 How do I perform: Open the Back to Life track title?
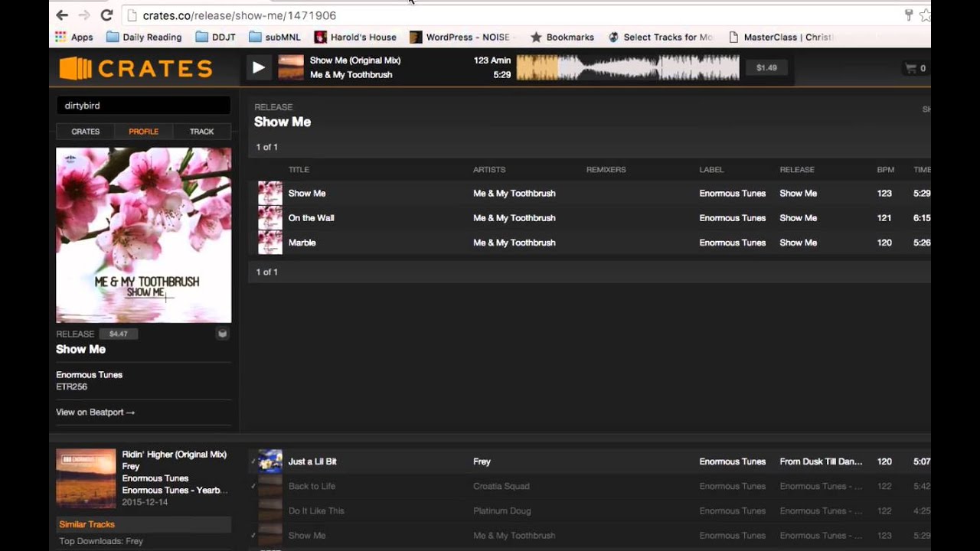312,486
